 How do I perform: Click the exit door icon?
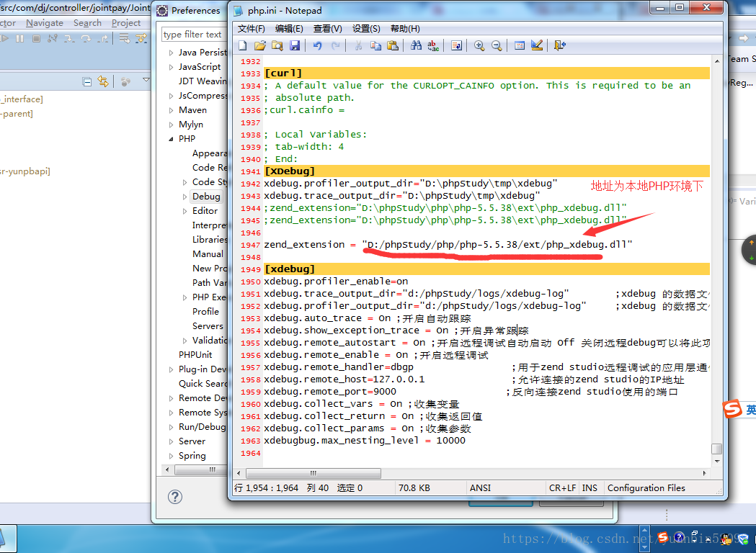(x=559, y=45)
